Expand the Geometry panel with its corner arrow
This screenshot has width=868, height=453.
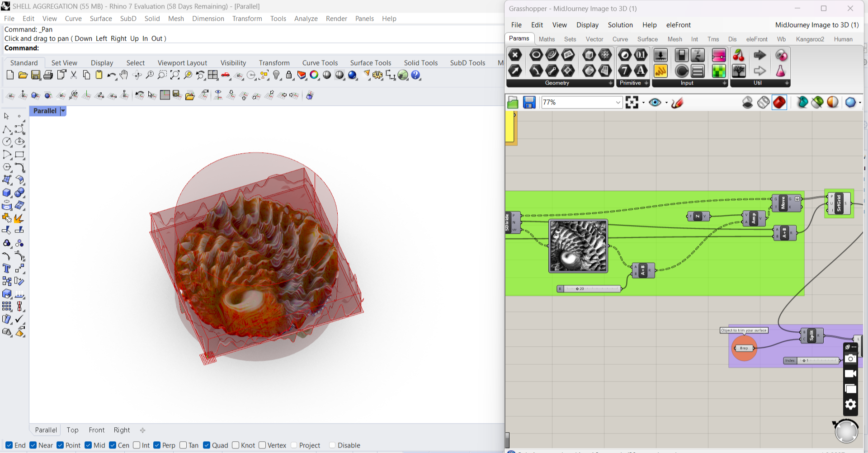point(611,83)
